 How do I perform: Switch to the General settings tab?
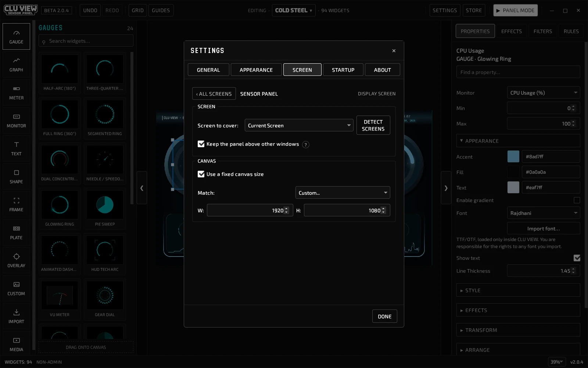[208, 70]
